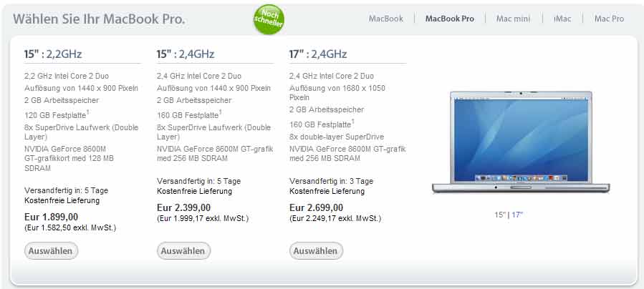
Task: Choose Auswählen for 15" 2,4GHz model
Action: pyautogui.click(x=183, y=251)
